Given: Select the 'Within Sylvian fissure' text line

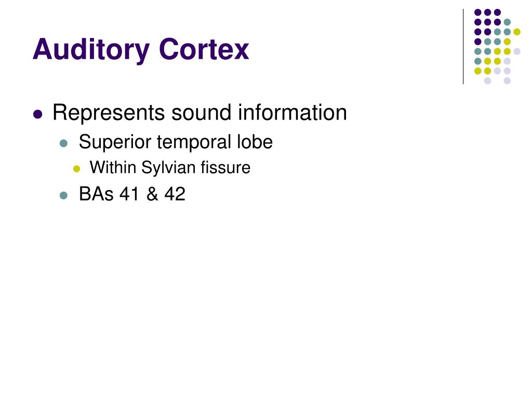Looking at the screenshot, I should pyautogui.click(x=170, y=168).
